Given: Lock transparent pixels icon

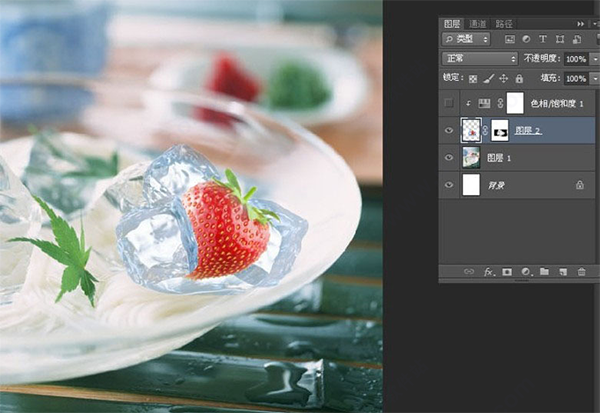Looking at the screenshot, I should [473, 79].
